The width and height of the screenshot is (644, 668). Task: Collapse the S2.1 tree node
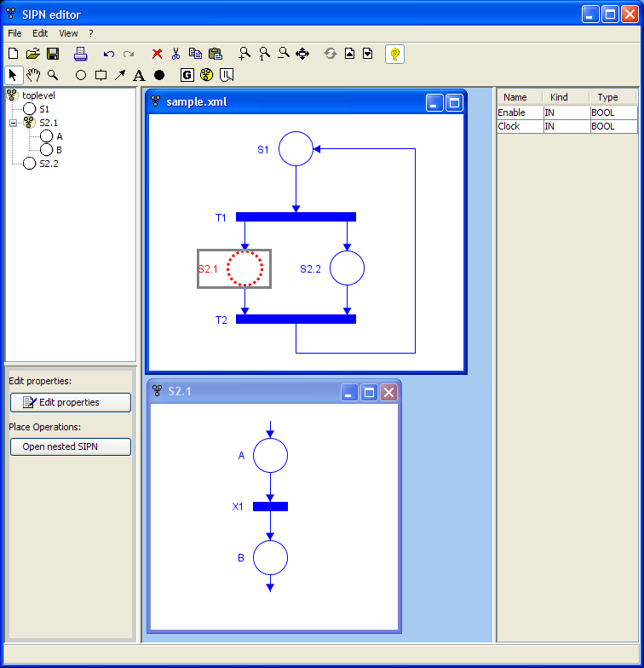point(13,123)
